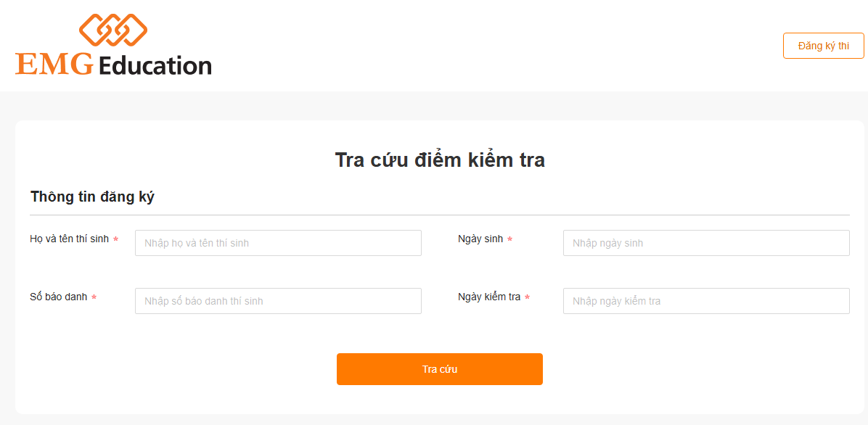The height and width of the screenshot is (425, 868).
Task: Select the 'Thông tin đăng ký' section header
Action: [x=92, y=196]
